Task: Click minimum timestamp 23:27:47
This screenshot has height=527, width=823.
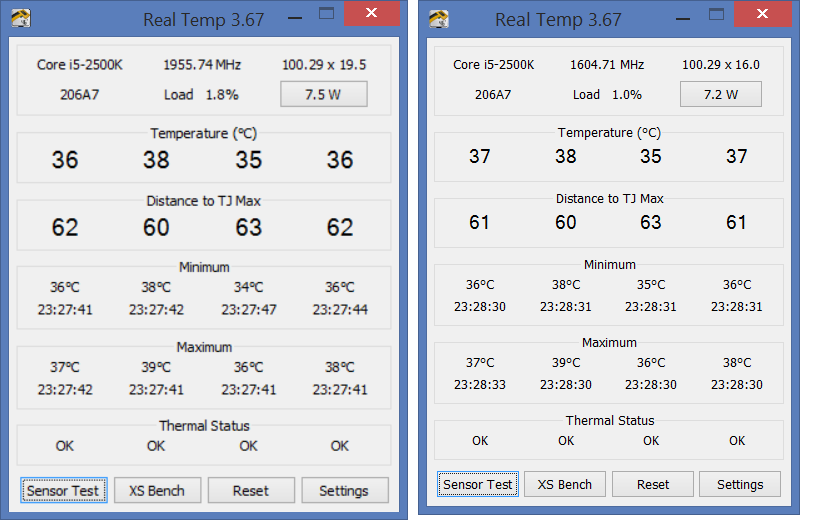Action: [x=249, y=310]
